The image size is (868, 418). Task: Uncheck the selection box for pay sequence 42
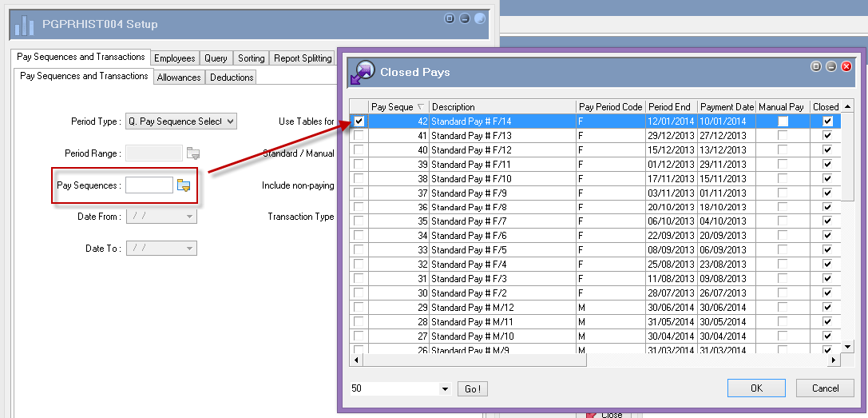359,121
